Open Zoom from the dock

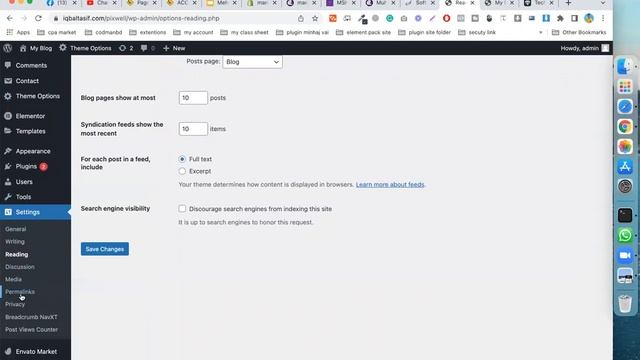point(624,256)
